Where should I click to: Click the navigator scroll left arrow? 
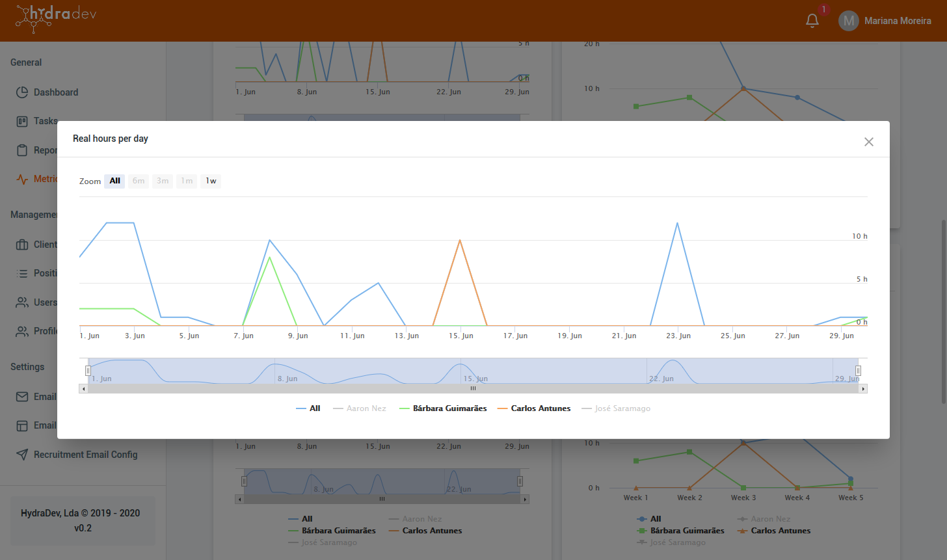click(83, 388)
